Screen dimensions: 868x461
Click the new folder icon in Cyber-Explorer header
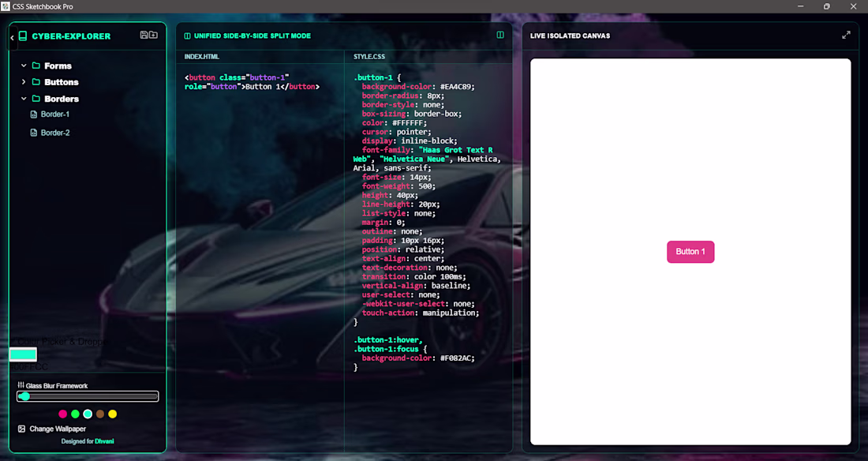153,35
